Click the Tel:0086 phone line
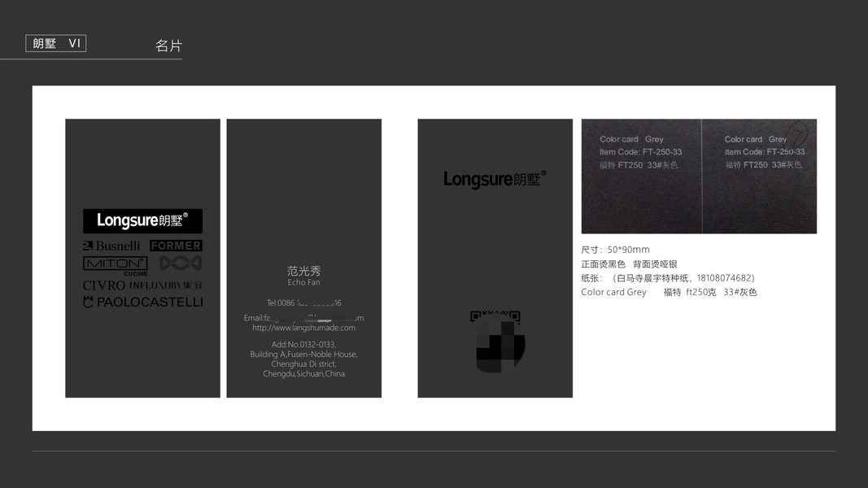868x488 pixels. coord(304,303)
